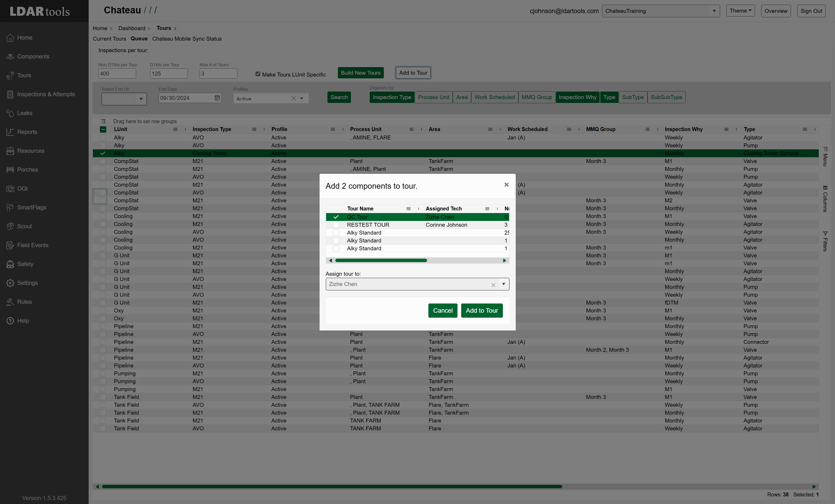The height and width of the screenshot is (504, 835).
Task: Open Safety helmet icon
Action: tap(10, 264)
